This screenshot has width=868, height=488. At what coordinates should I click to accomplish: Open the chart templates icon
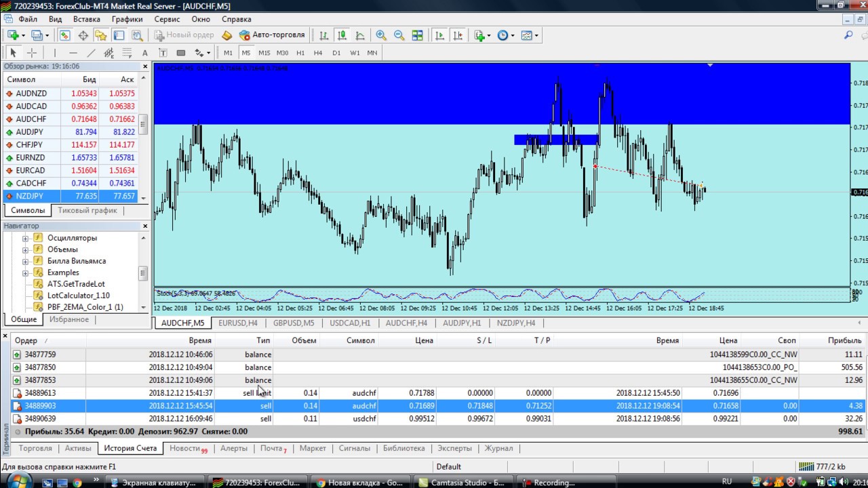click(526, 35)
